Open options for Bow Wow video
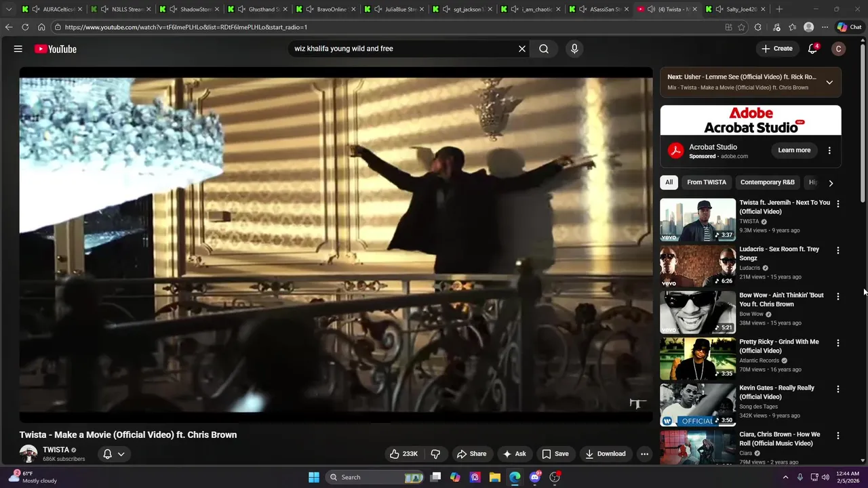Image resolution: width=868 pixels, height=488 pixels. click(838, 296)
